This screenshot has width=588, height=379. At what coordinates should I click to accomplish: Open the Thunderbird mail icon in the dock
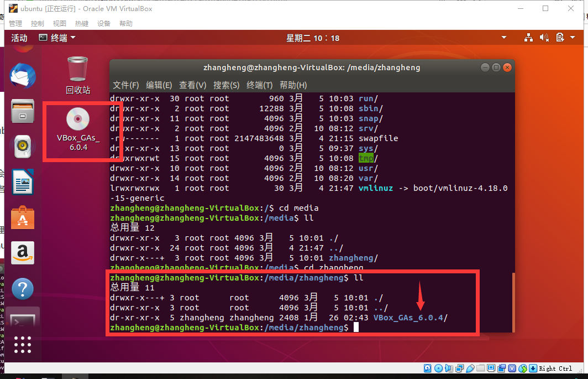23,76
